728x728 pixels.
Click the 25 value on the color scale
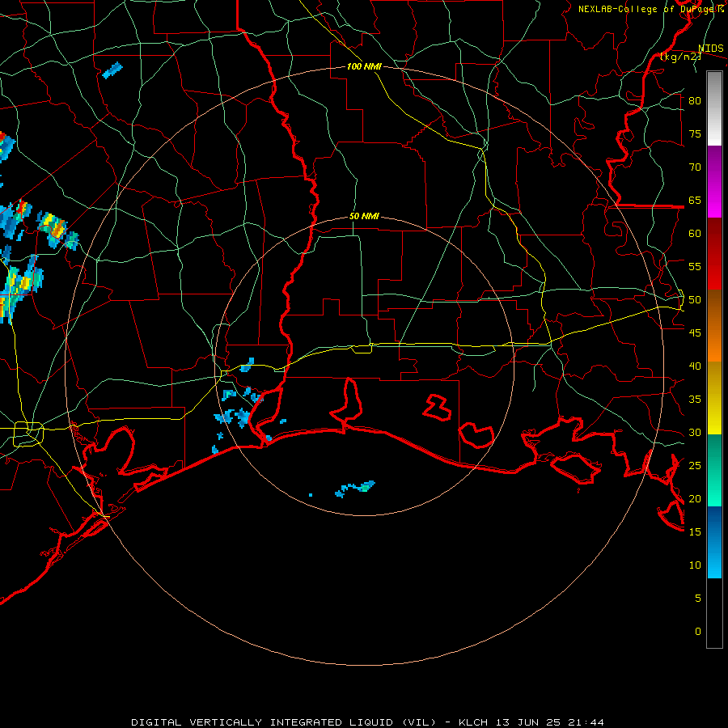point(695,466)
